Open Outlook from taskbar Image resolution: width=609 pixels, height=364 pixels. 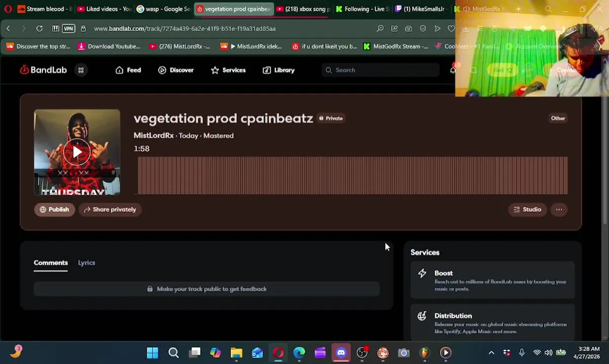coord(257,352)
